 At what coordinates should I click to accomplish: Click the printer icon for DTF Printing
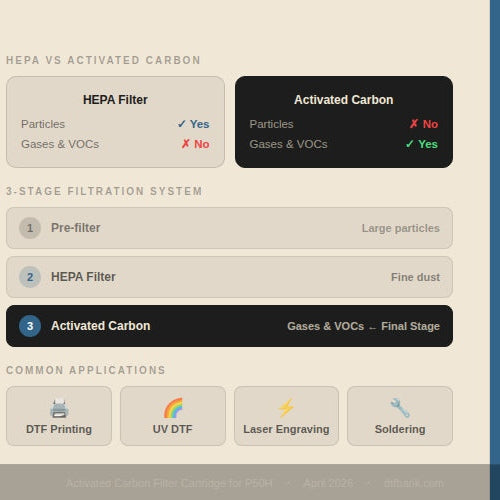point(59,408)
